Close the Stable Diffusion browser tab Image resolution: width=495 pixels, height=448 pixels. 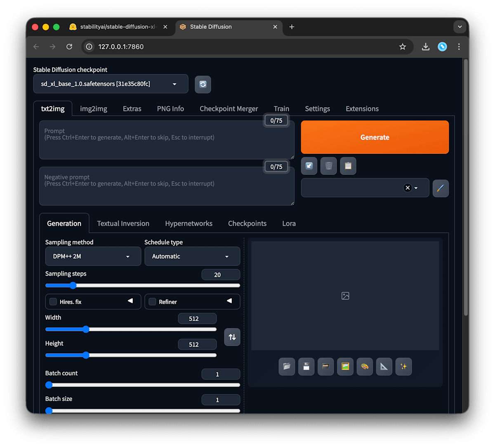click(275, 27)
